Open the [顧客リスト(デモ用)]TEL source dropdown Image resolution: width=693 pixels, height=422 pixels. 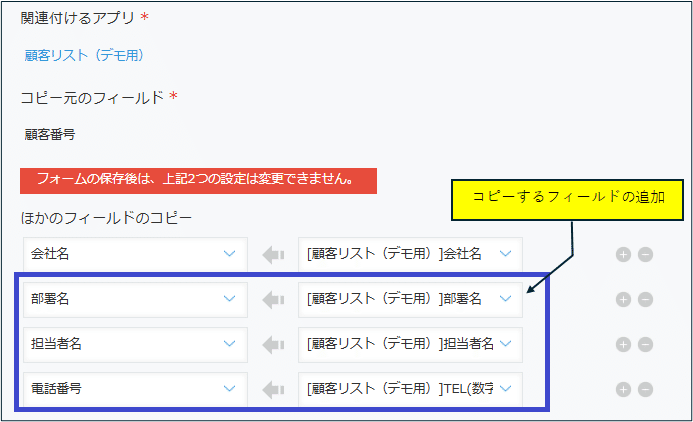411,389
